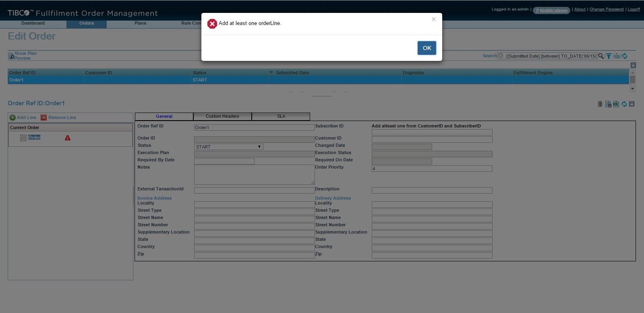Viewport: 644px width, 313px height.
Task: Switch to the Custom Headers tab
Action: (x=222, y=116)
